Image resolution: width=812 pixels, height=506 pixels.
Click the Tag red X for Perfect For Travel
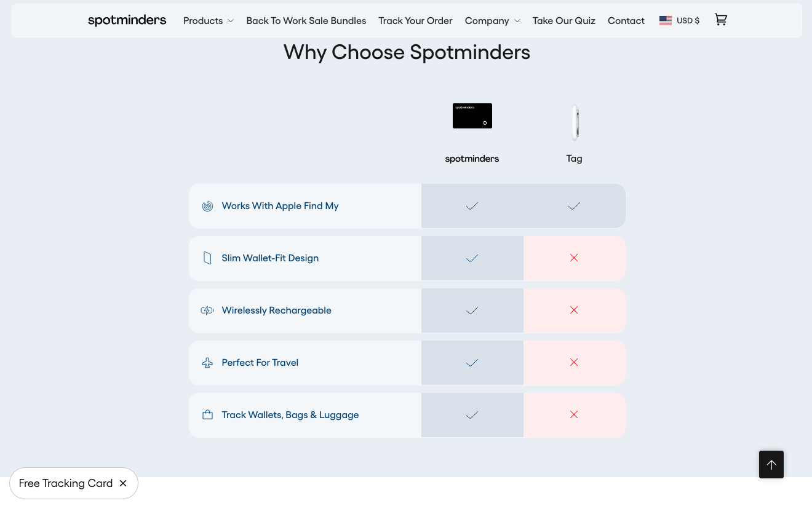pyautogui.click(x=574, y=363)
